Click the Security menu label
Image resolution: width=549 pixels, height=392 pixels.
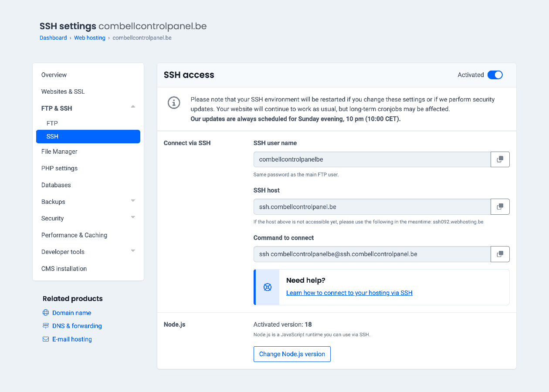53,218
